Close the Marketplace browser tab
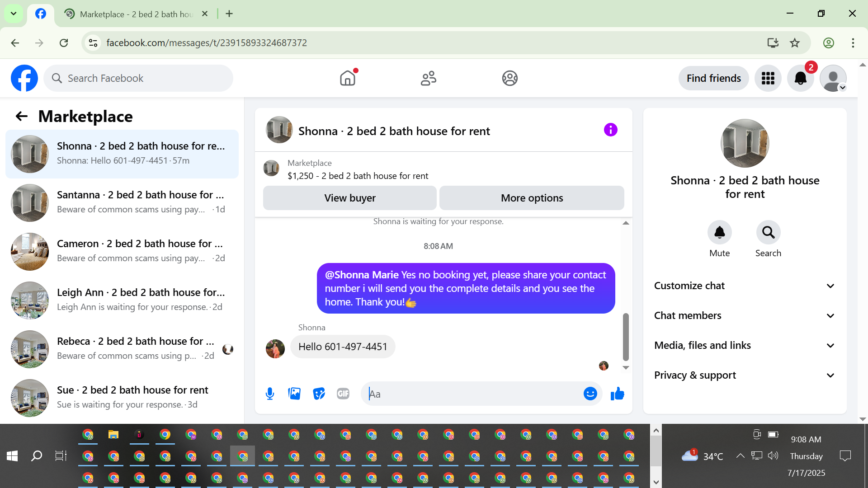Viewport: 868px width, 488px height. click(x=205, y=14)
